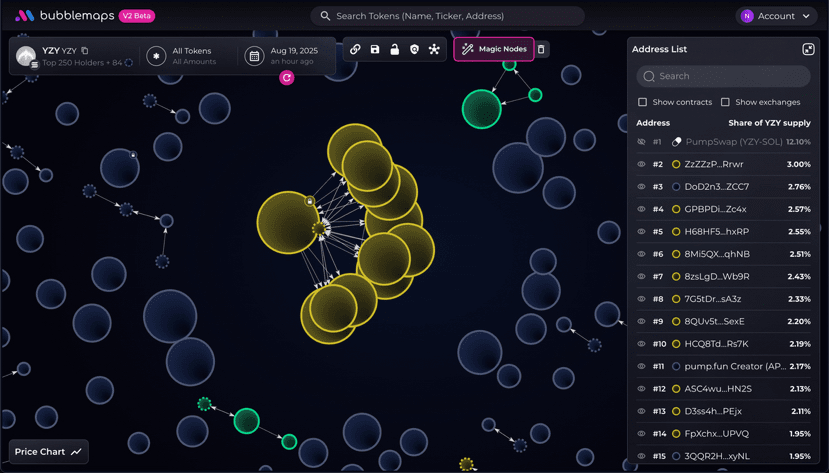
Task: Click the Address column header
Action: (653, 123)
